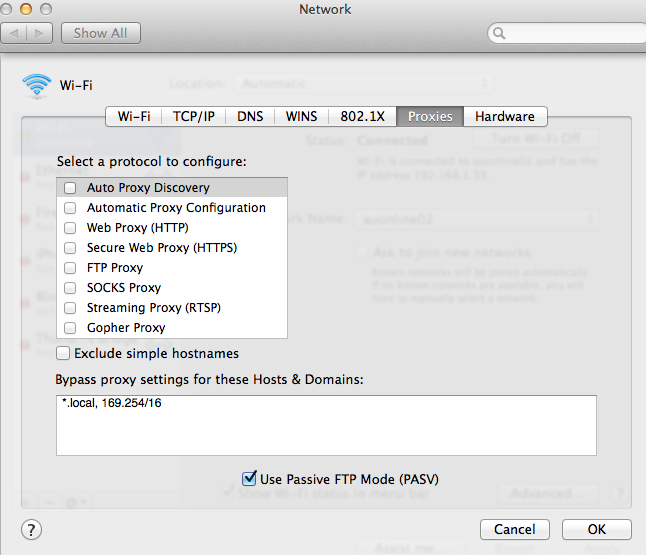Click the '*.local, 169.254/16' bypass text

point(112,403)
